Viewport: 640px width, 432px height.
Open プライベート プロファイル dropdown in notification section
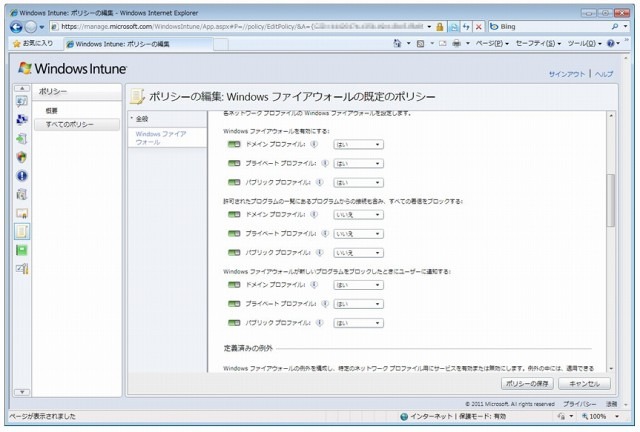coord(358,304)
